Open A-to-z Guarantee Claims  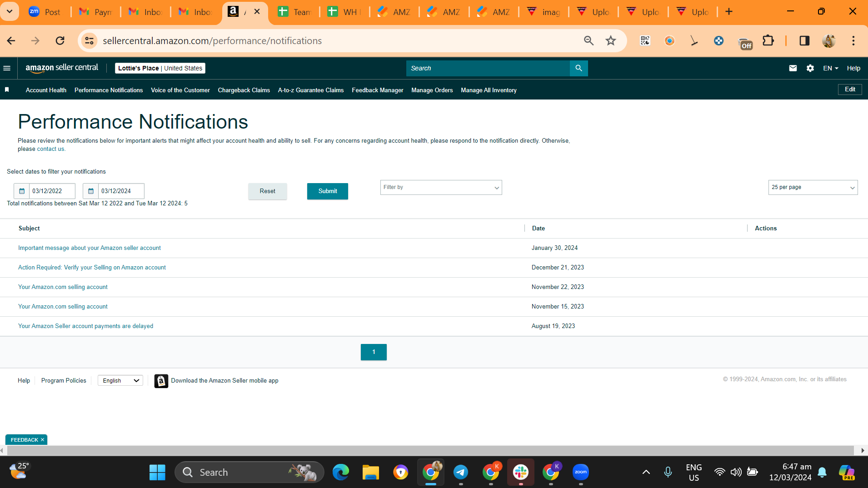click(311, 90)
